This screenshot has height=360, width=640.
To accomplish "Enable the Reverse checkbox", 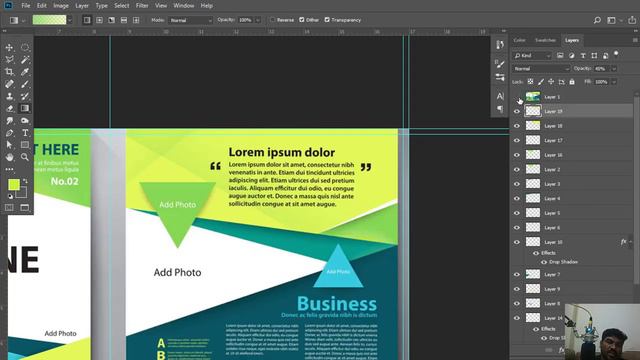I will [x=273, y=20].
